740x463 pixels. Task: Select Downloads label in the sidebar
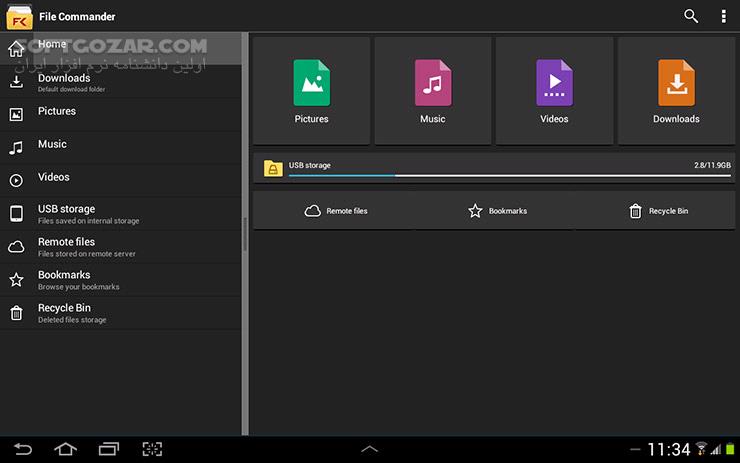pyautogui.click(x=64, y=78)
